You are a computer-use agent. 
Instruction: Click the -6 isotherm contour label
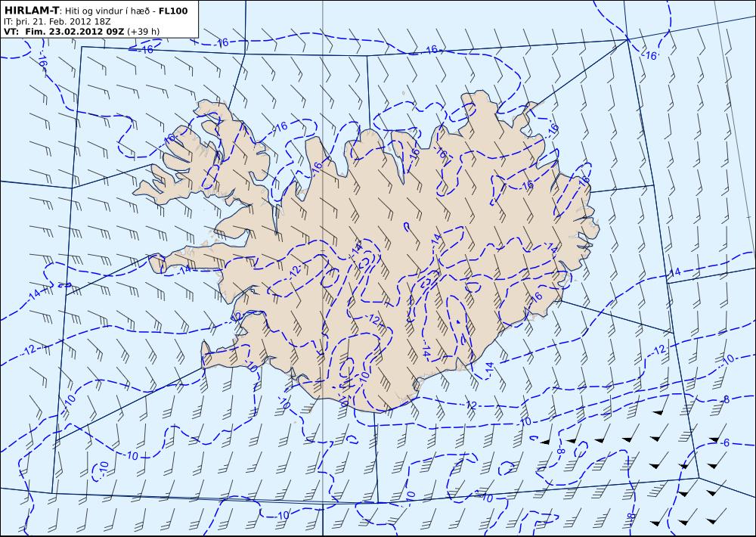click(725, 443)
